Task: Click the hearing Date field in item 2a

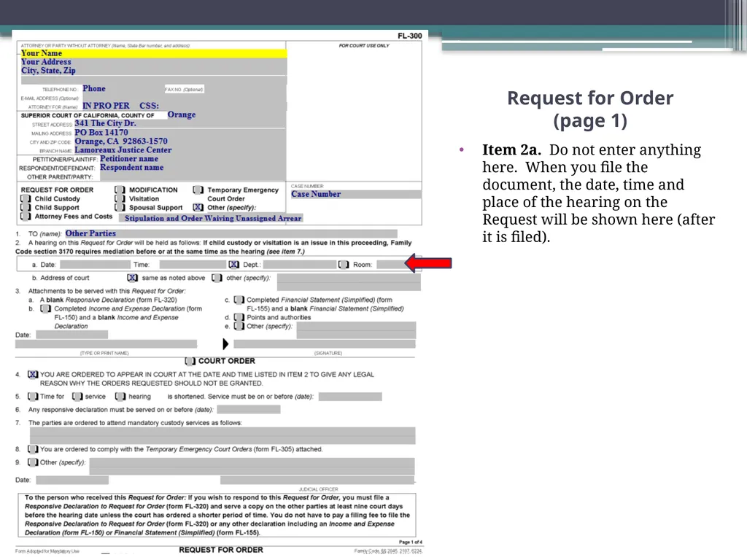Action: tap(95, 264)
